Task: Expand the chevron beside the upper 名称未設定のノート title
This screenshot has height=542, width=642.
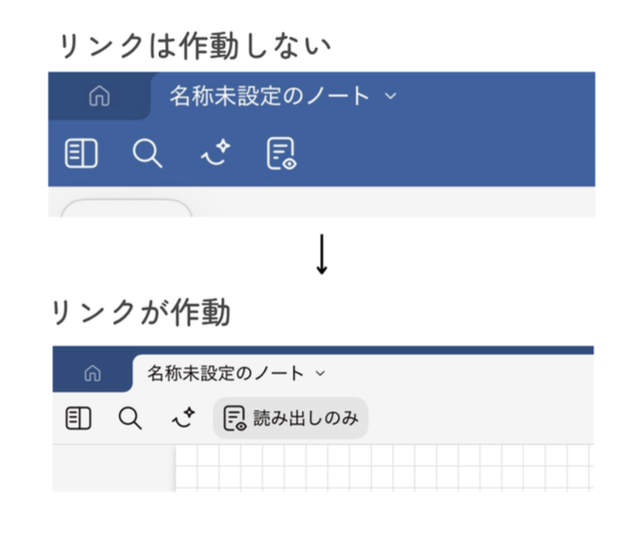Action: (x=391, y=97)
